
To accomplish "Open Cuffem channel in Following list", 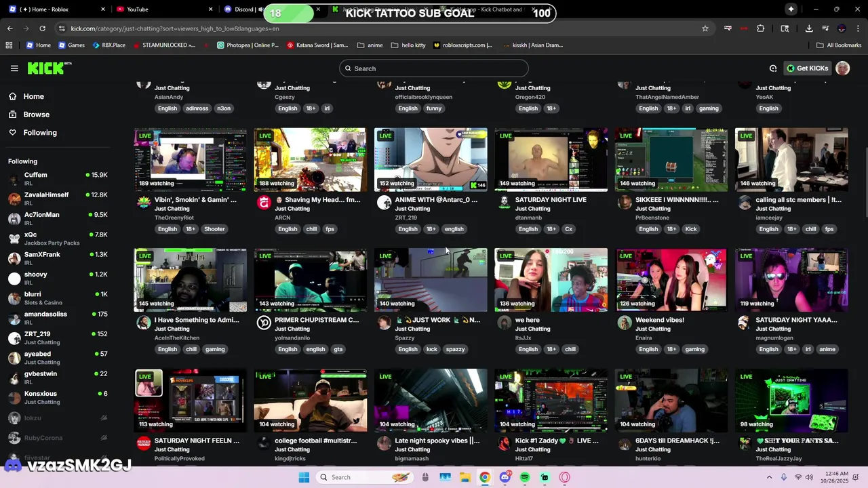I will pyautogui.click(x=58, y=179).
